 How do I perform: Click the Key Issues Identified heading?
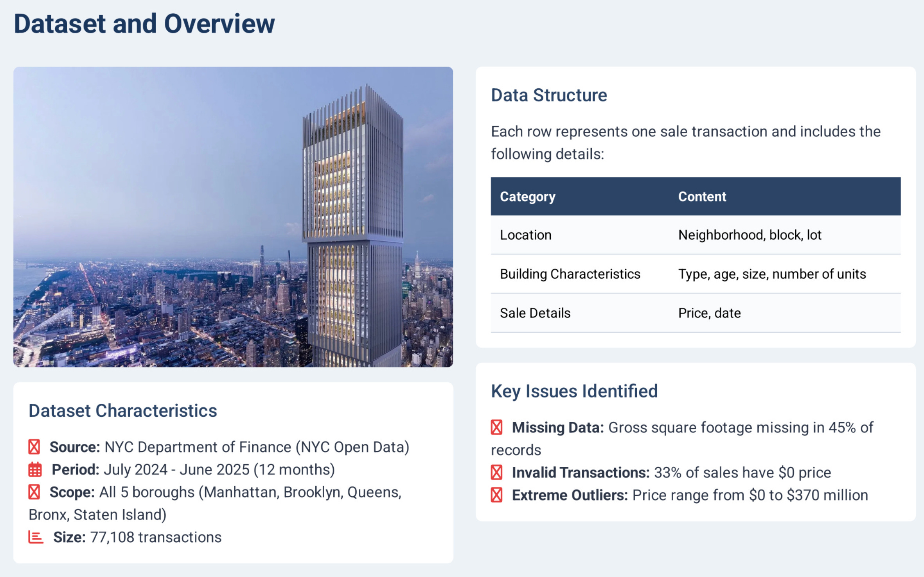574,391
